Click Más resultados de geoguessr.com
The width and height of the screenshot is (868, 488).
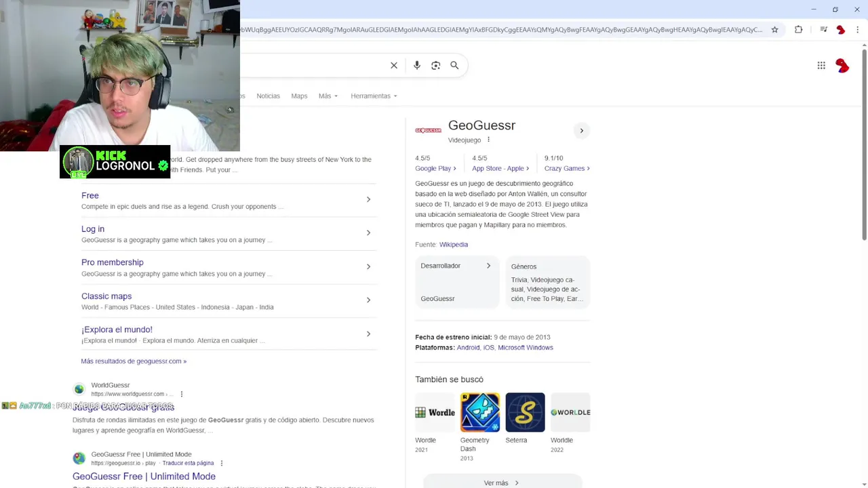click(134, 361)
